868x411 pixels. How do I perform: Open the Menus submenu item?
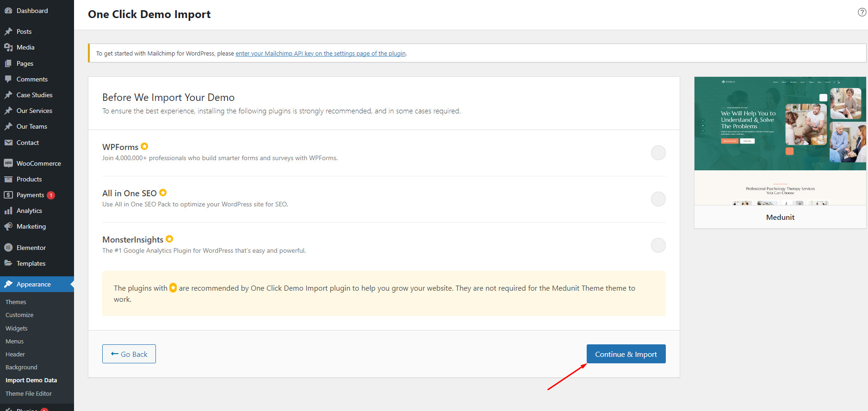click(15, 341)
